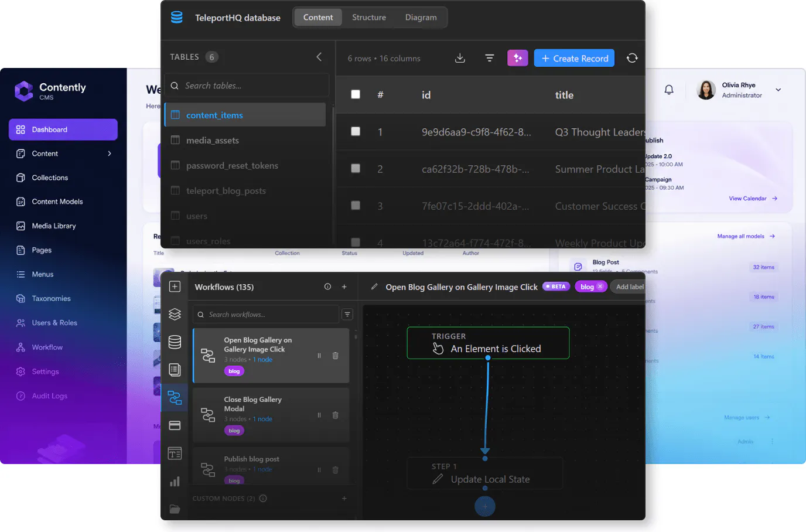Click the Add label button
The height and width of the screenshot is (532, 806).
tap(628, 287)
